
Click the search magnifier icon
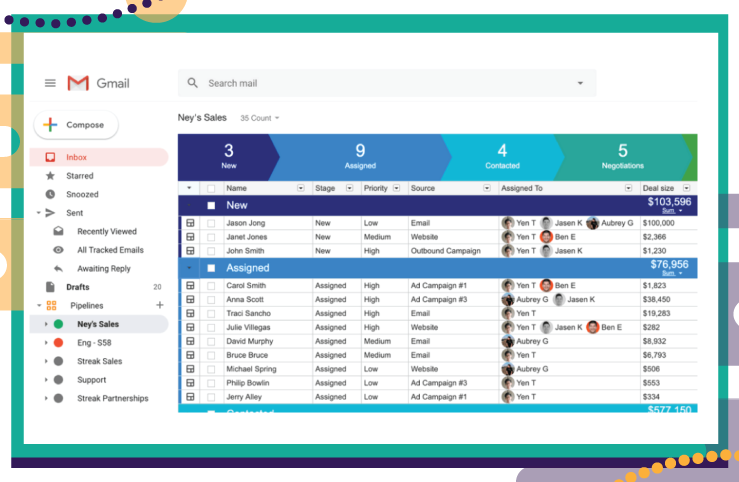pos(192,83)
